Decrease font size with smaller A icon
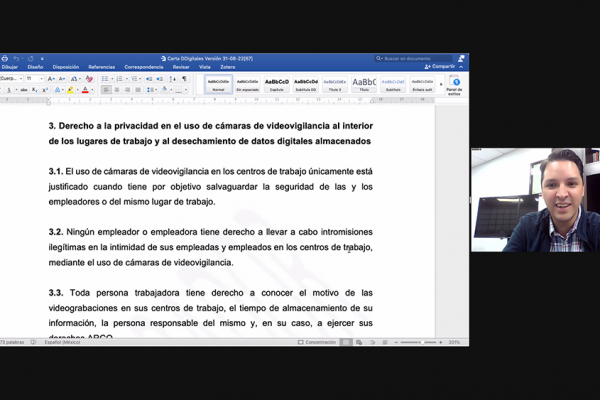600x400 pixels. click(x=61, y=79)
